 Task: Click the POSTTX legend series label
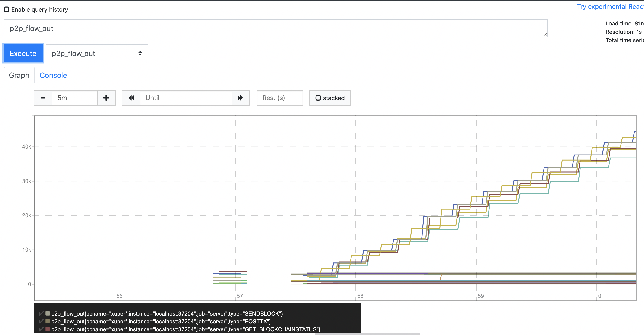click(161, 322)
